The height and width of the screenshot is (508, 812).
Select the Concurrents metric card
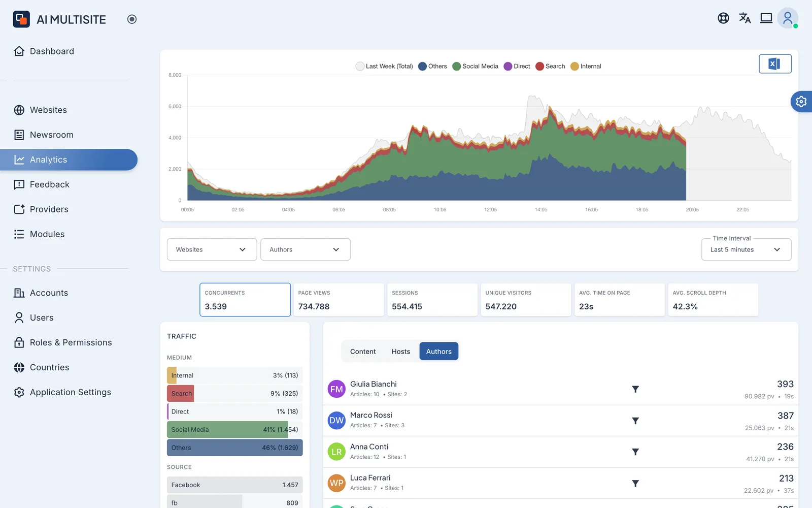point(245,300)
